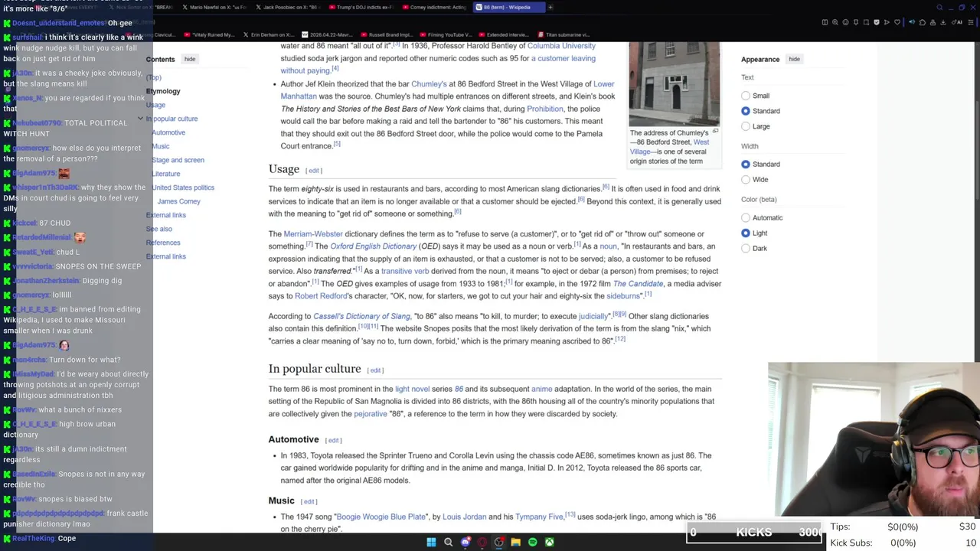Image resolution: width=980 pixels, height=551 pixels.
Task: Select Small text size radio
Action: pos(746,96)
